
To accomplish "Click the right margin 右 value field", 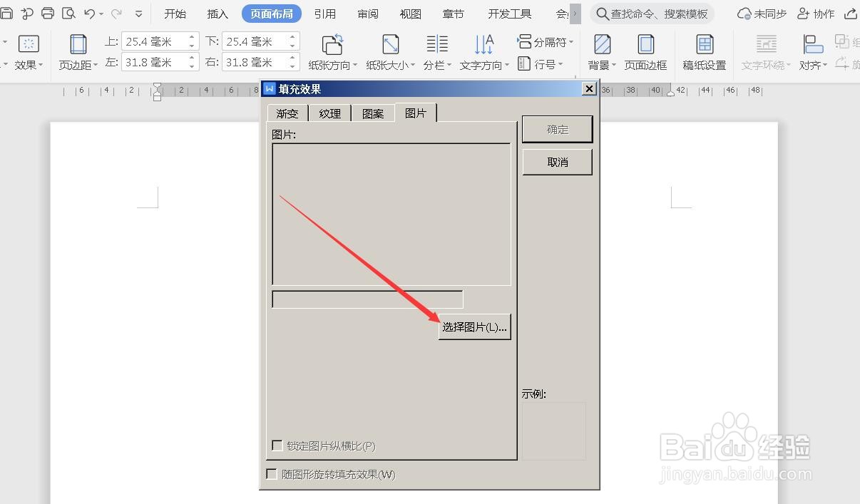I will tap(255, 62).
